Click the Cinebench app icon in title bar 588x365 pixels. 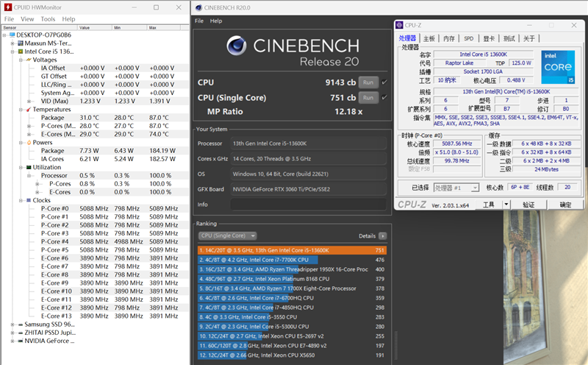(198, 7)
